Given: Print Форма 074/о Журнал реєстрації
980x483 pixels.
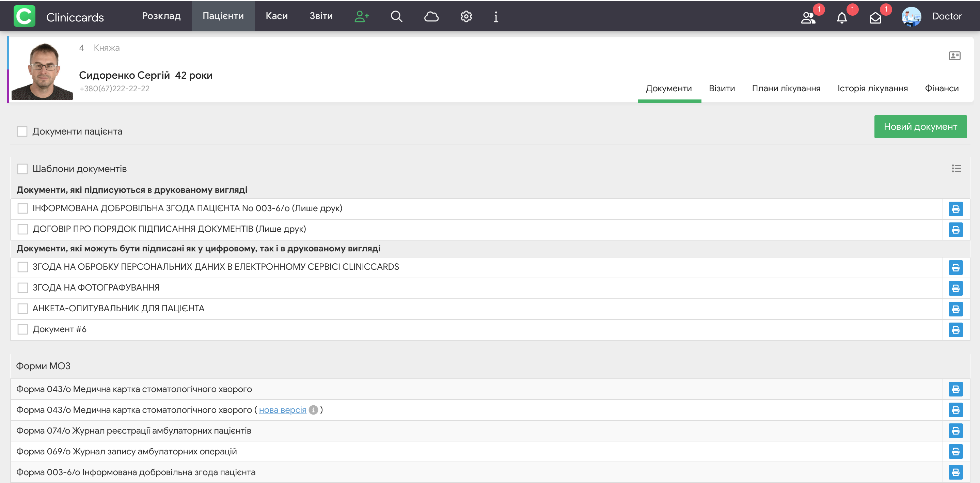Looking at the screenshot, I should click(x=955, y=431).
